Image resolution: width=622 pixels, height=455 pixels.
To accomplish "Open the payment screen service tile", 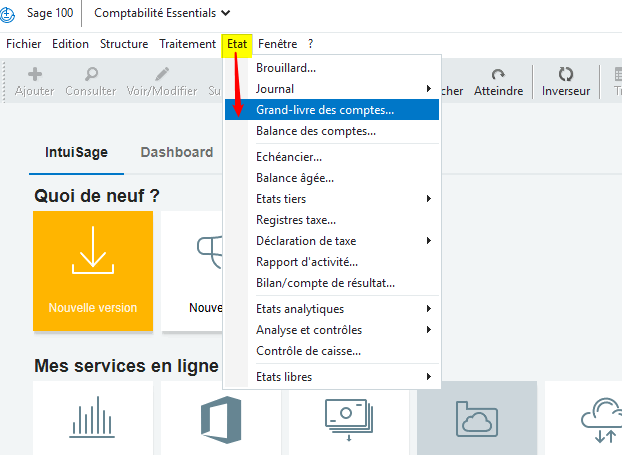I will point(349,417).
